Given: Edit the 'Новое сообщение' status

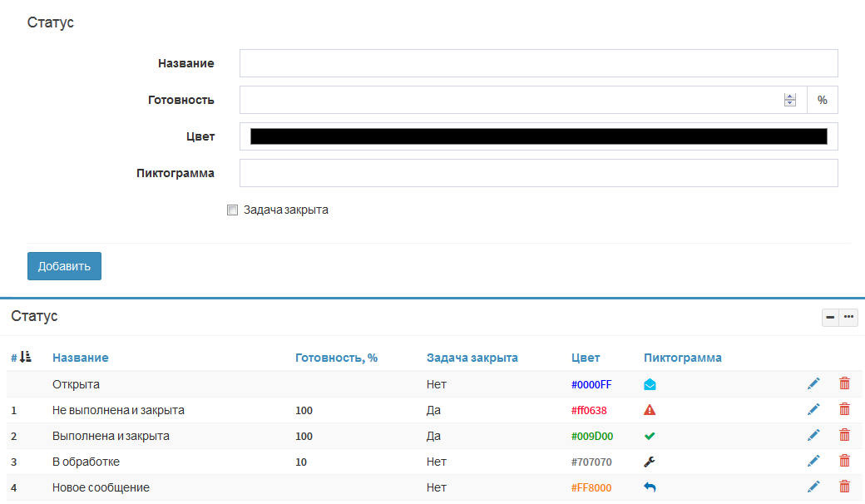Looking at the screenshot, I should [x=813, y=487].
